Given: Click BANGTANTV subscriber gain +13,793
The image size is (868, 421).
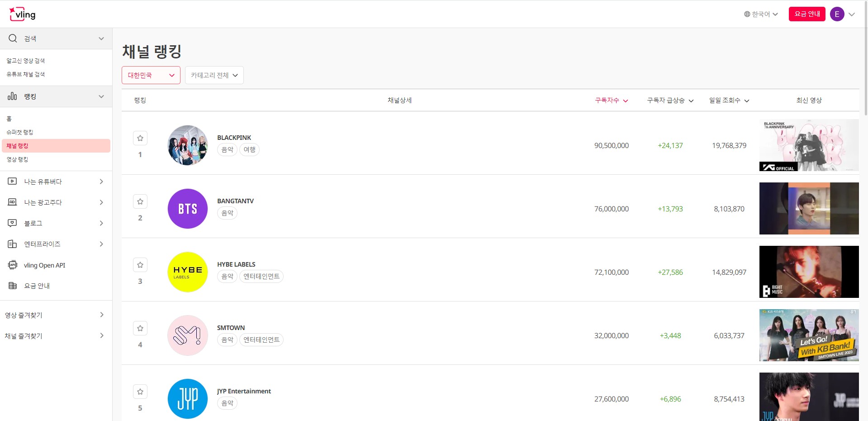Looking at the screenshot, I should point(670,209).
